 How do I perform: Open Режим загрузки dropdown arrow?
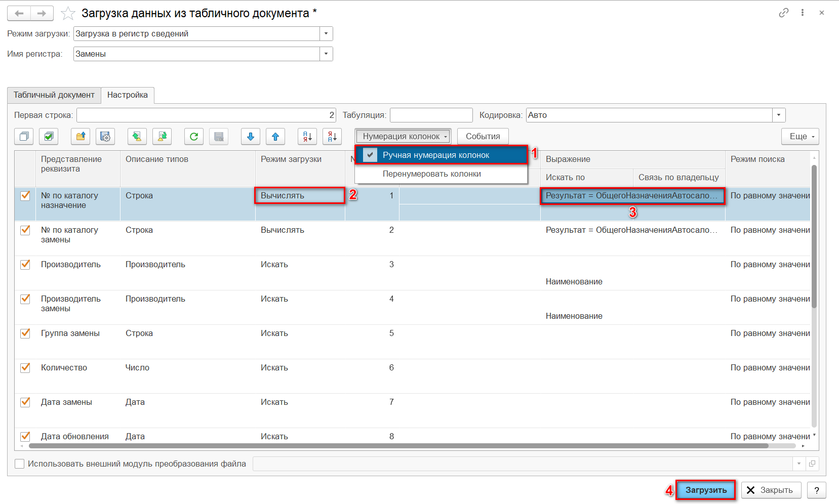point(326,34)
